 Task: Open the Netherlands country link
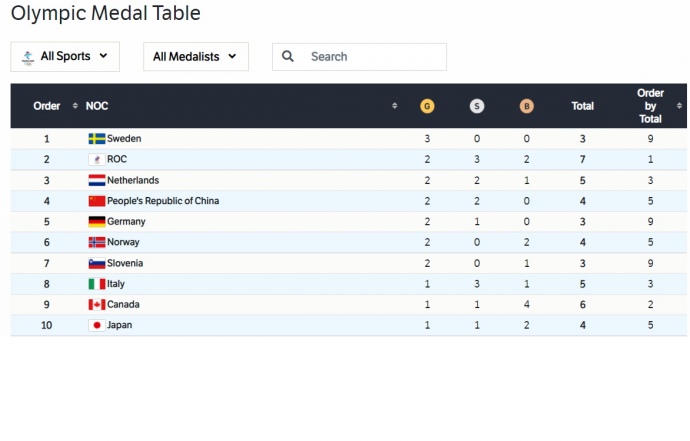click(x=133, y=181)
